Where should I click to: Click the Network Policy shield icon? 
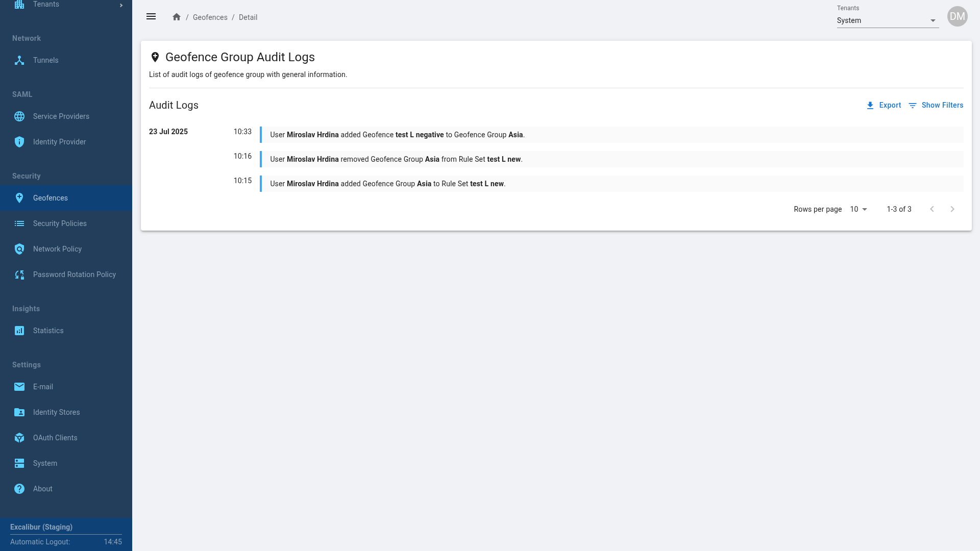(x=19, y=249)
